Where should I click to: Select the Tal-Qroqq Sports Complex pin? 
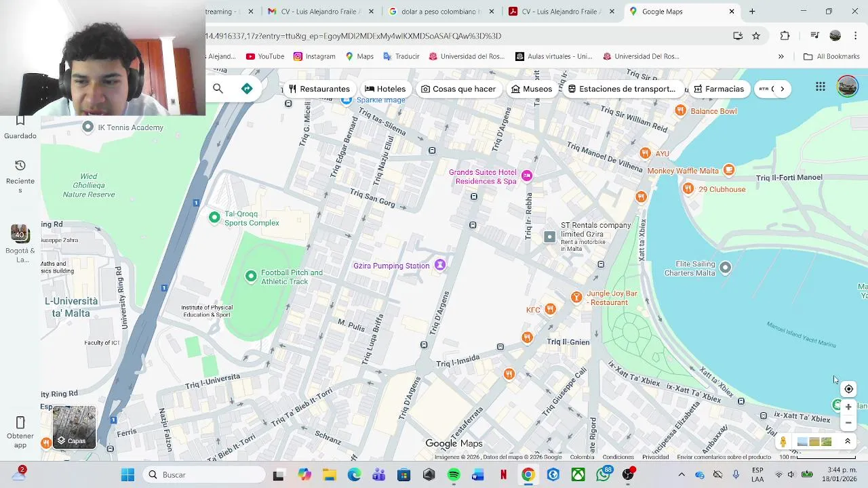[x=214, y=218]
